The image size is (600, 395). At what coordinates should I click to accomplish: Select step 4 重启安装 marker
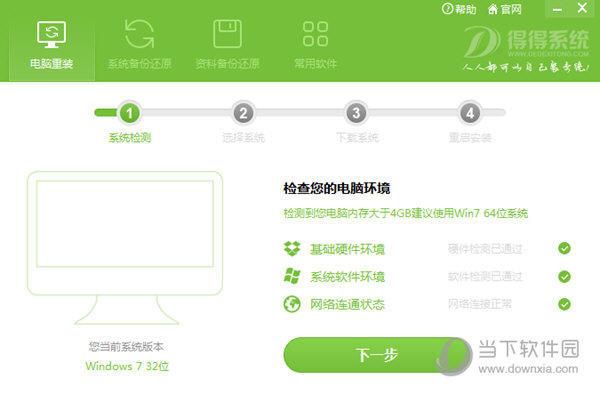470,113
